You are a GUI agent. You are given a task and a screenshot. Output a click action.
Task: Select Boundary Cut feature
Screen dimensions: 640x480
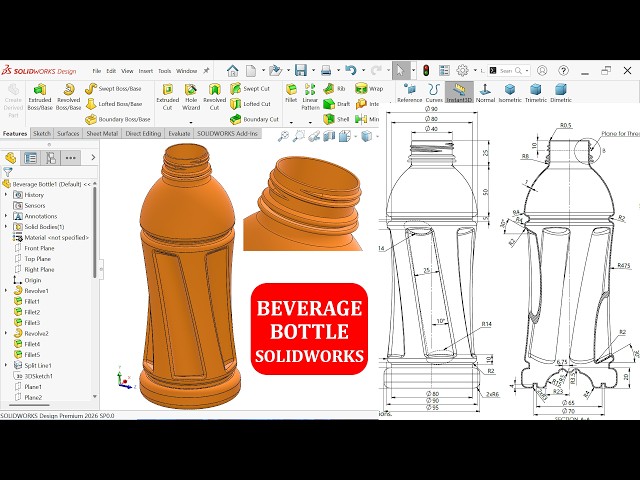(254, 119)
